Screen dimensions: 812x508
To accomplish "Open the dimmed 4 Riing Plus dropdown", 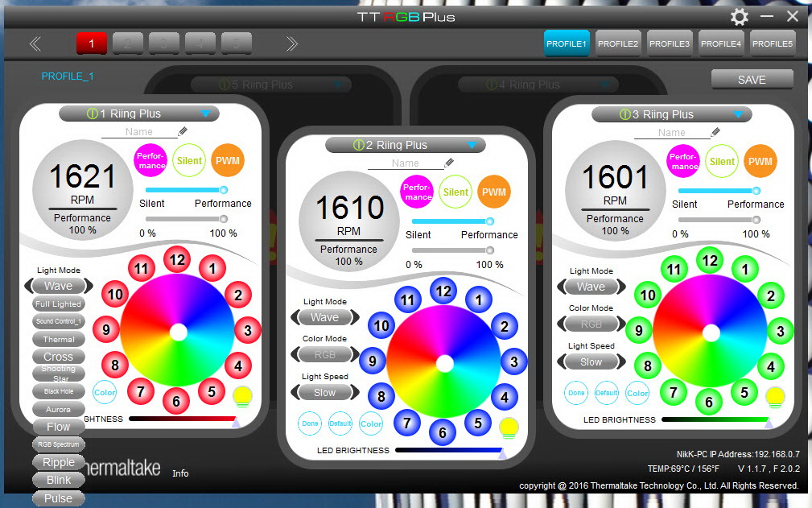I will point(538,85).
